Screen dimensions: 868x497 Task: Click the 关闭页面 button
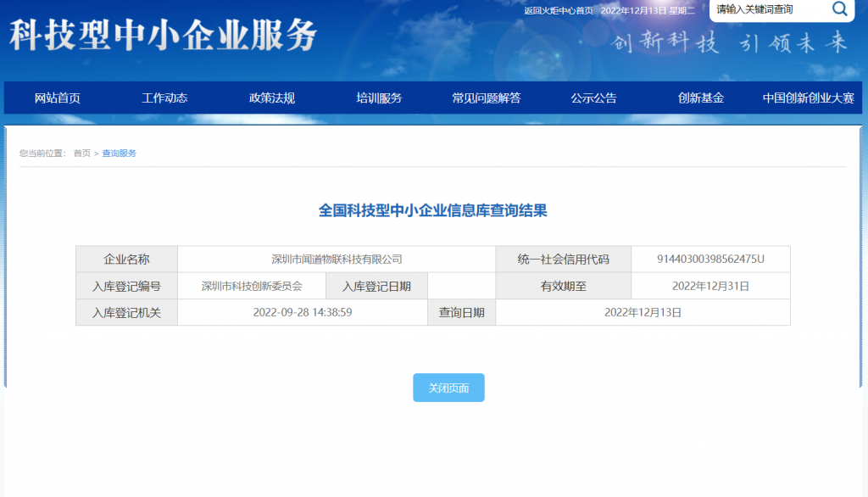click(448, 388)
